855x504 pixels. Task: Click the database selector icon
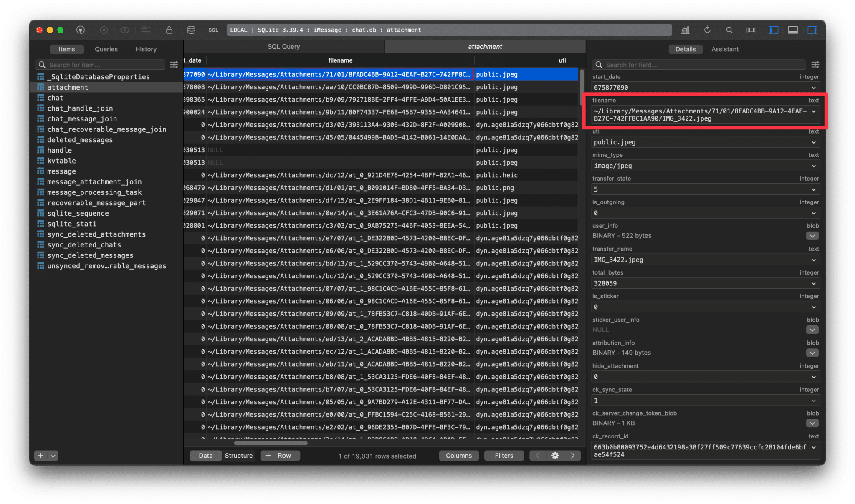point(191,30)
